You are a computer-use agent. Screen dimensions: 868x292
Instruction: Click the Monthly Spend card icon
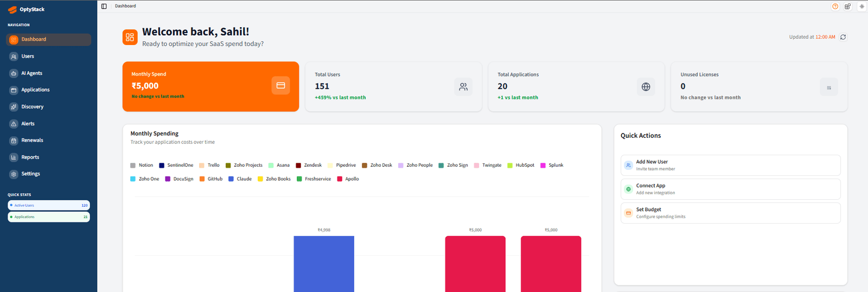point(280,85)
